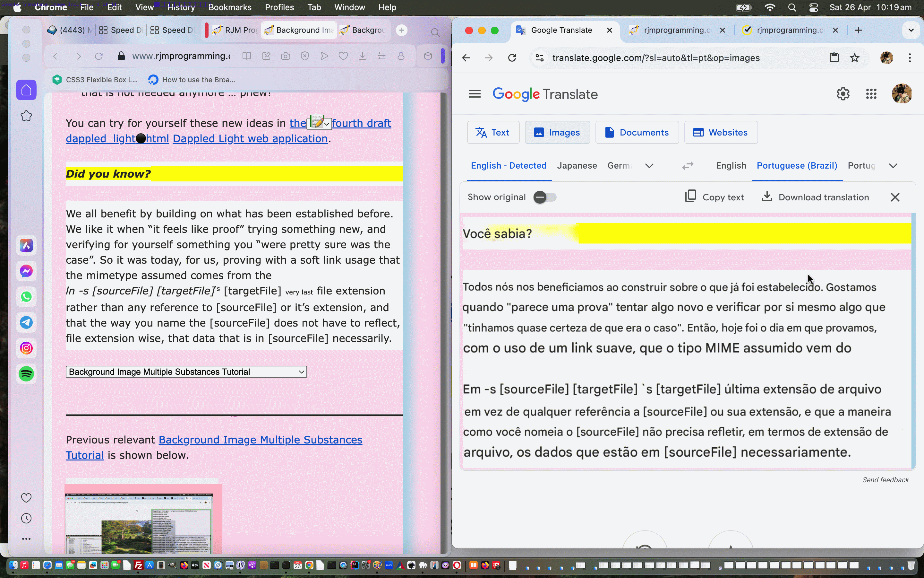Select Documents translation tab

pyautogui.click(x=637, y=132)
